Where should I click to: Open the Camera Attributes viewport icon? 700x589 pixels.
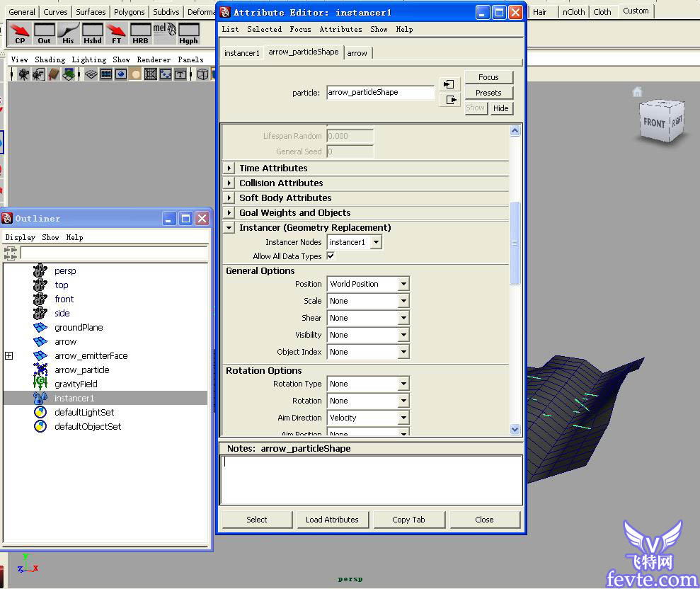point(38,74)
